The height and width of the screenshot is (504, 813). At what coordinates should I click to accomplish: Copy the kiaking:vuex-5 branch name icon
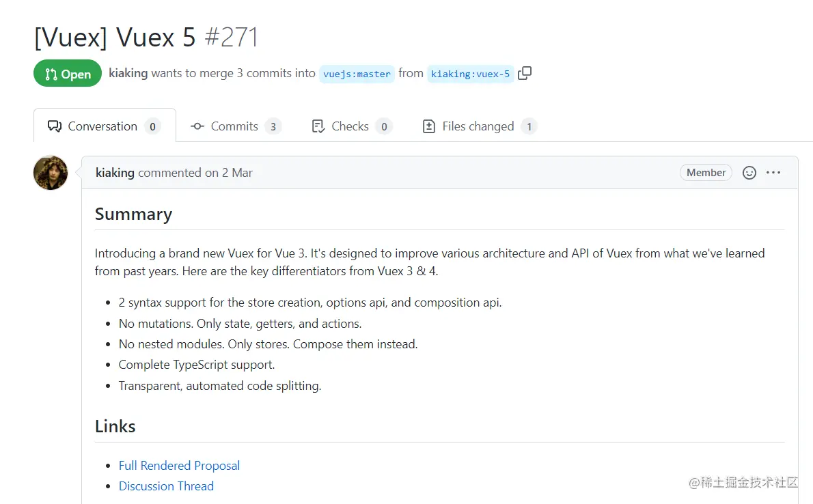pos(525,73)
